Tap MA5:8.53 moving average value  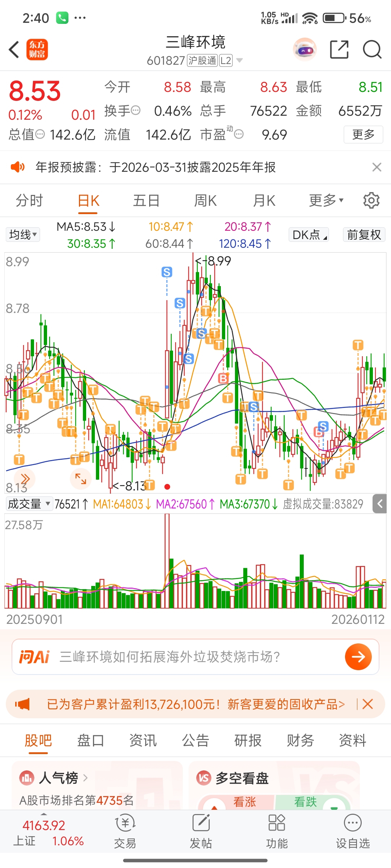click(86, 227)
